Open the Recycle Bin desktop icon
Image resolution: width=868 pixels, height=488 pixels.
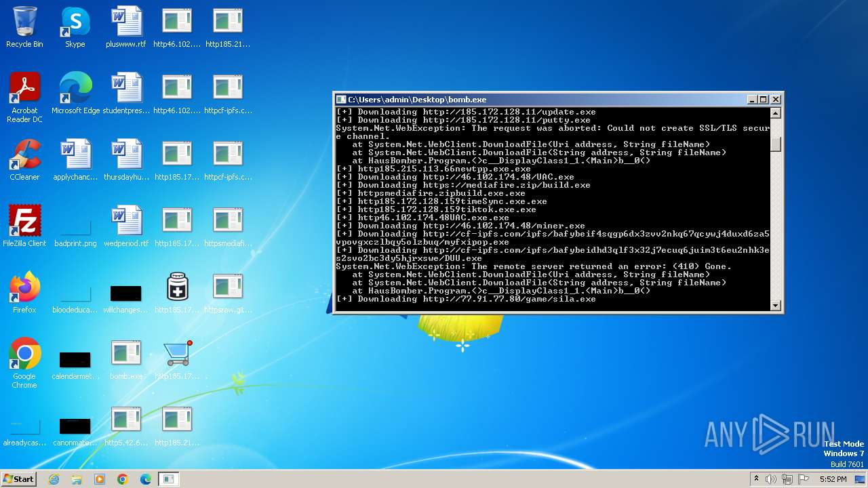[x=24, y=28]
